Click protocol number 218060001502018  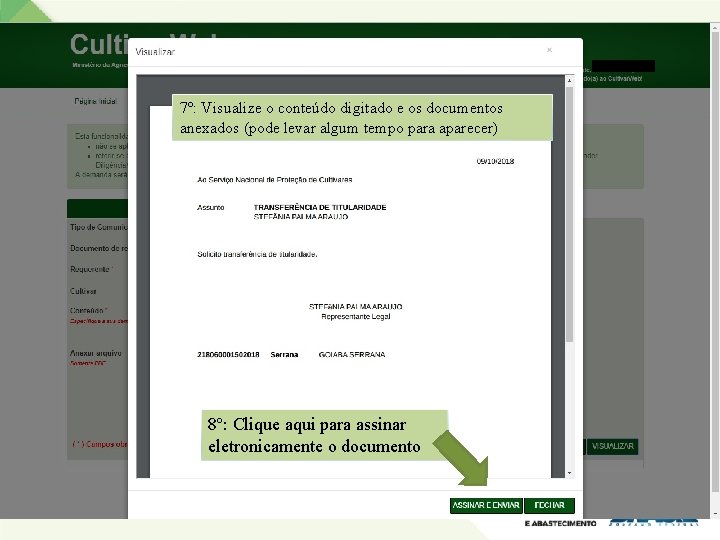[228, 354]
